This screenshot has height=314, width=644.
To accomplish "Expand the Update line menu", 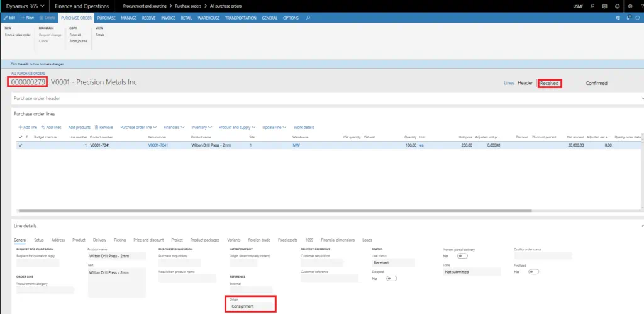I will [x=274, y=127].
